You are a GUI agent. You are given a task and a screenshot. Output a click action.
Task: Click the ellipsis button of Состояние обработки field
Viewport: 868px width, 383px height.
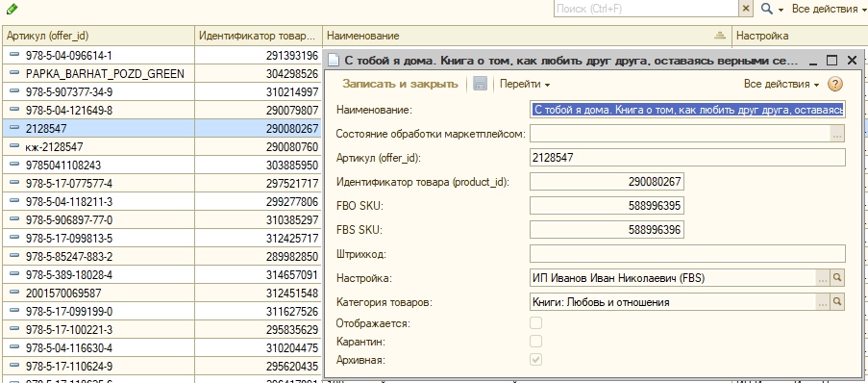[x=837, y=134]
